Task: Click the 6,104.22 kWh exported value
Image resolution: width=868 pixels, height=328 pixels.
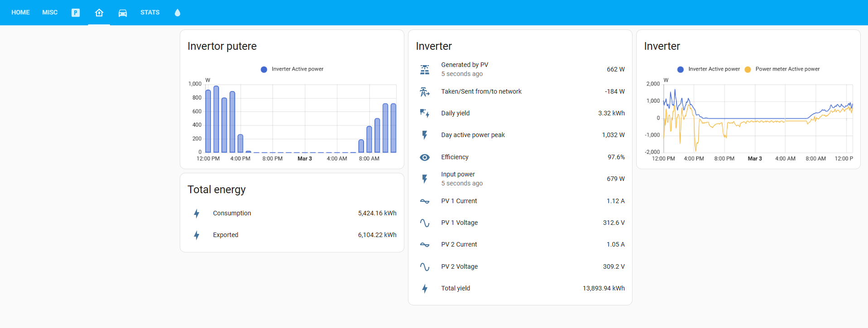Action: (x=377, y=235)
